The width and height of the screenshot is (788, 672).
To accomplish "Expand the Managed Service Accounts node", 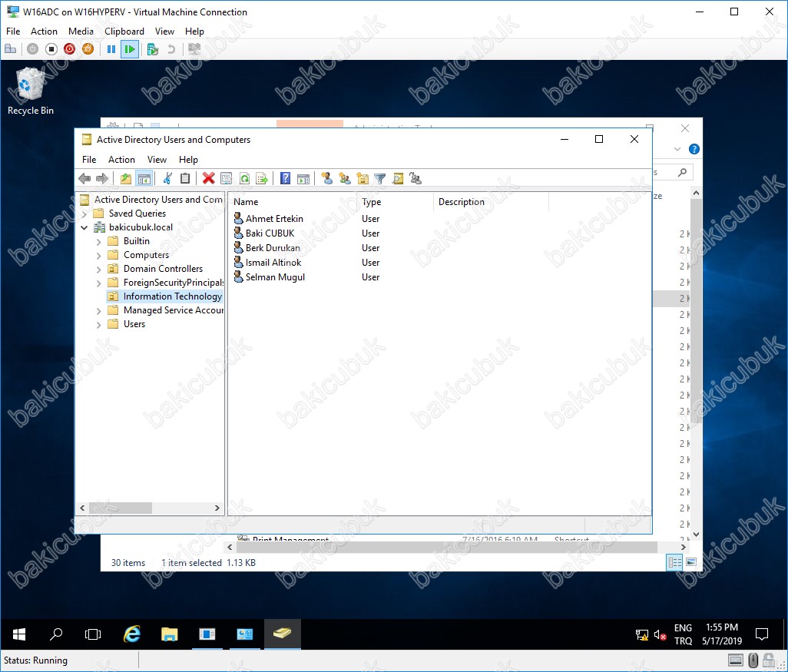I will (x=98, y=310).
